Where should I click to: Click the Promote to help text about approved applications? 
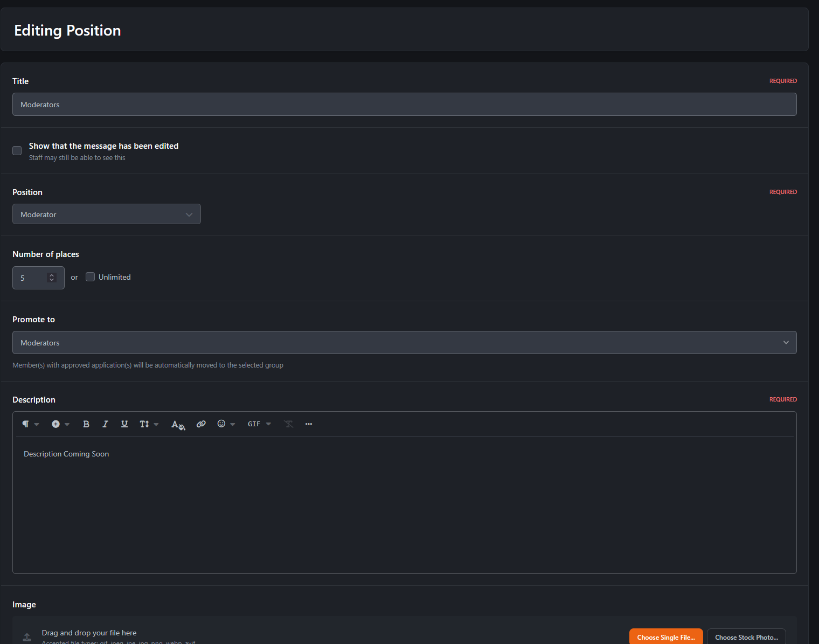click(x=148, y=365)
